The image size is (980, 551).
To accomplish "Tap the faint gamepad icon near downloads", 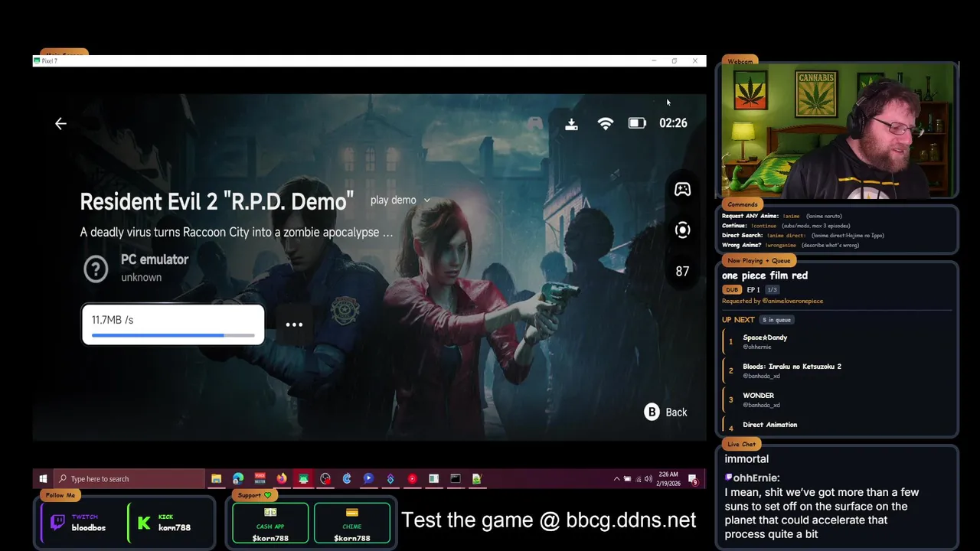I will (x=535, y=123).
